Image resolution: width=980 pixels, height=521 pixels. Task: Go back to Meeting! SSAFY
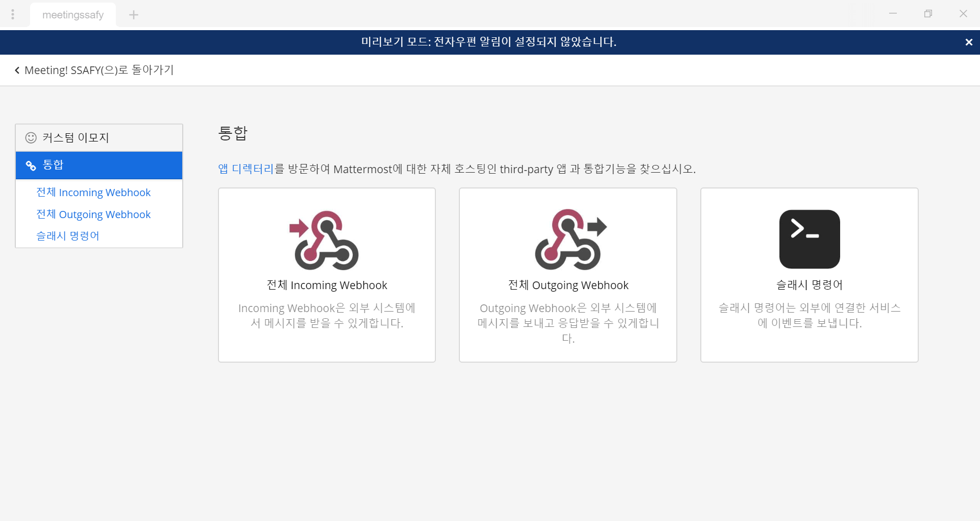(x=94, y=70)
